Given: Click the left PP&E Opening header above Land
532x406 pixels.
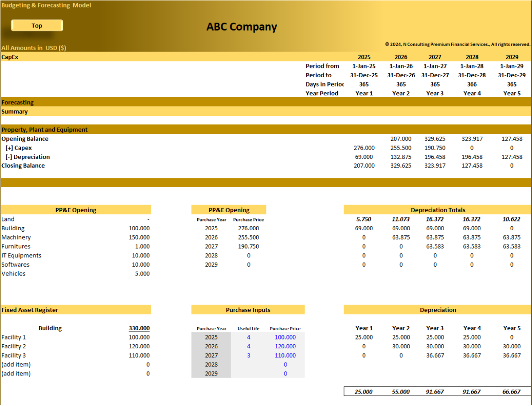Looking at the screenshot, I should point(76,210).
